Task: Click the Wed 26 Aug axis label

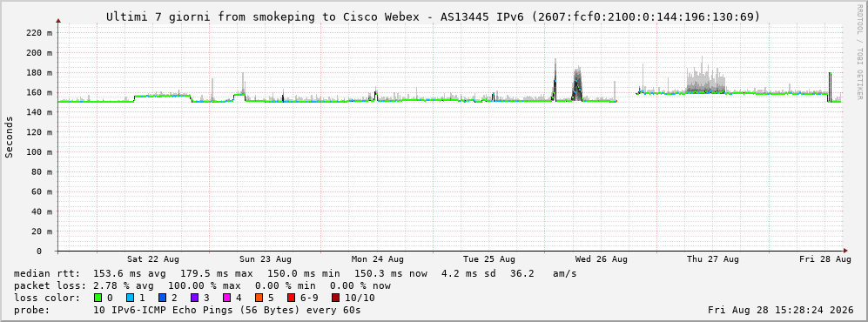Action: [602, 259]
